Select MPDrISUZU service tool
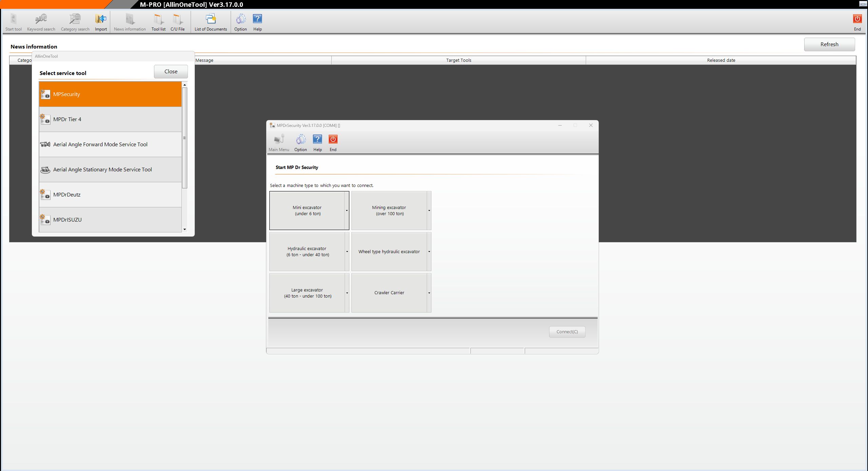Image resolution: width=868 pixels, height=471 pixels. 110,220
